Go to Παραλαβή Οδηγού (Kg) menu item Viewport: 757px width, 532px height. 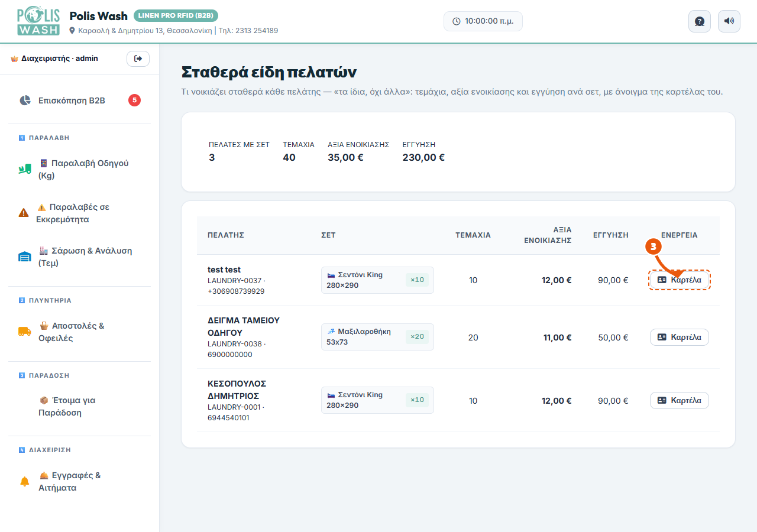pyautogui.click(x=80, y=169)
